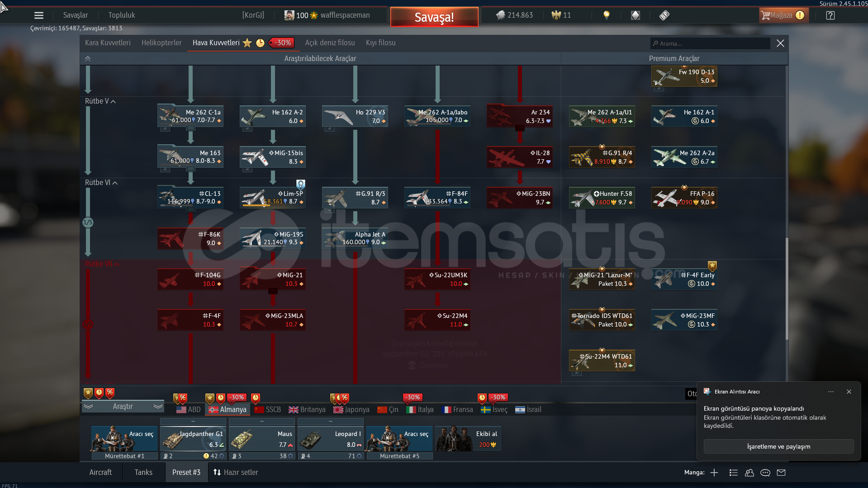Dismiss the Ekran Alıntısı Aracı notification
Screen dimensions: 868x488
[849, 392]
